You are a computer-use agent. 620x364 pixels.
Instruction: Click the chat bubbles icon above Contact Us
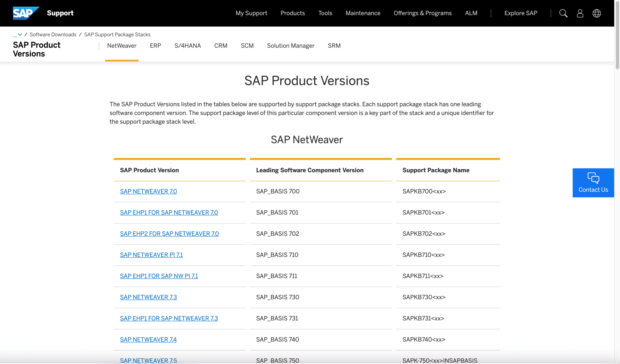click(593, 178)
